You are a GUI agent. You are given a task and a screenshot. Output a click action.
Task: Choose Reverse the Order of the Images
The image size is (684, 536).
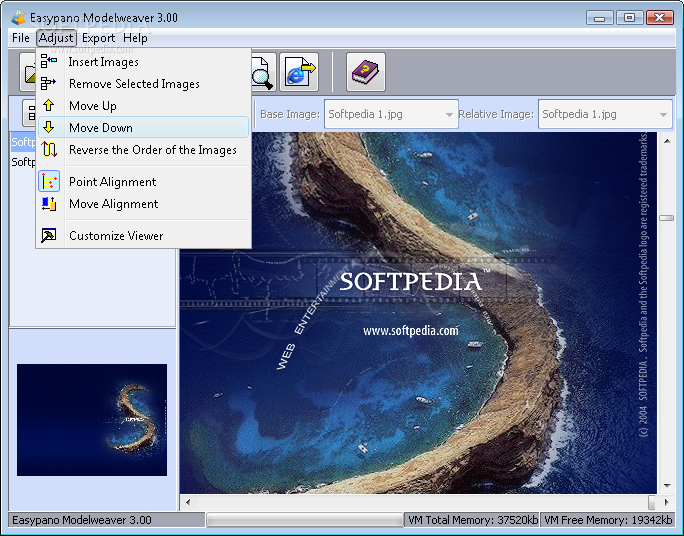(x=144, y=150)
